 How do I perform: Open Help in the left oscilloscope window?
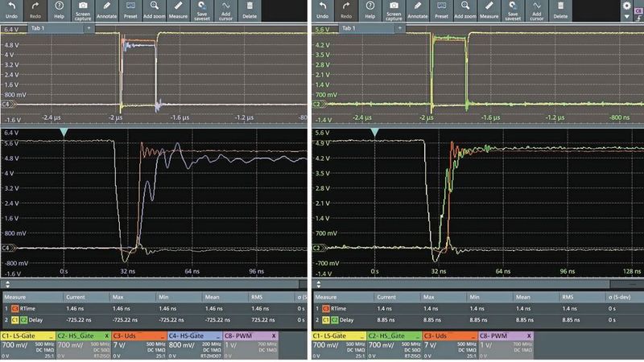coord(59,10)
